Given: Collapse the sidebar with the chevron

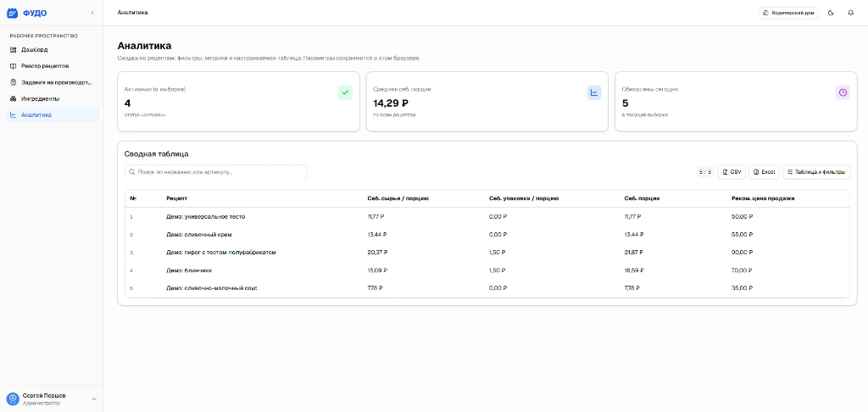Looking at the screenshot, I should pos(92,13).
